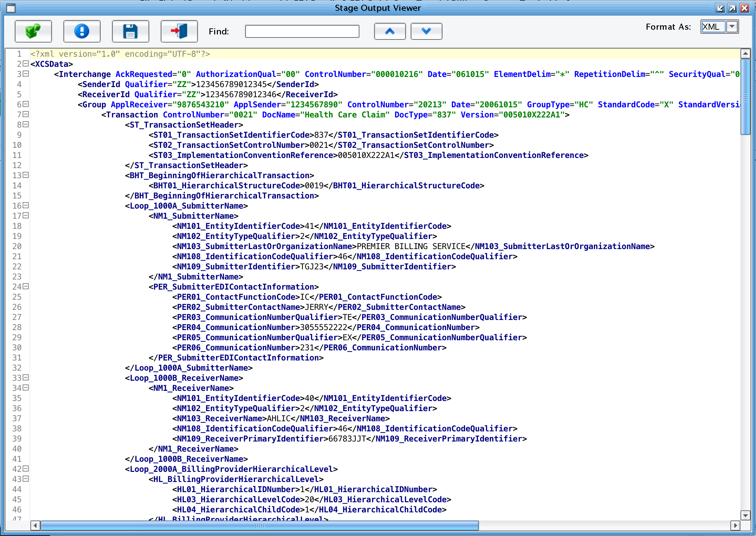Image resolution: width=756 pixels, height=536 pixels.
Task: Click PER05_CommunicationNumberQualifier value EX
Action: (x=347, y=338)
